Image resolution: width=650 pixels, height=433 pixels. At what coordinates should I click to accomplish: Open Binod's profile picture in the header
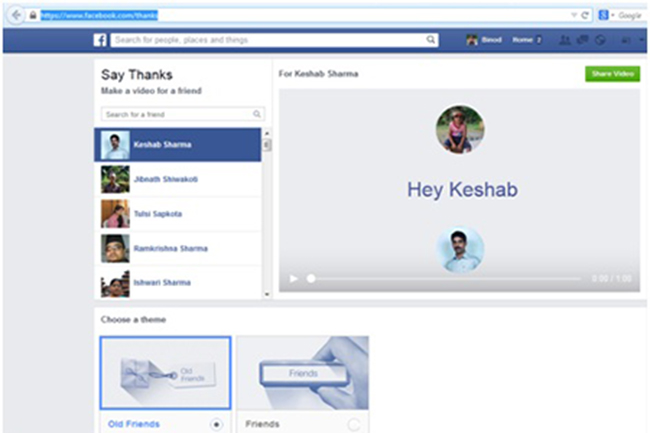[x=472, y=40]
